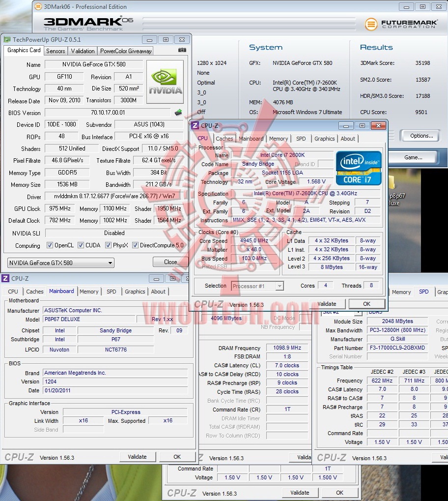Open Mainboard tab in front CPU-Z window
This screenshot has height=501, width=448.
coord(251,139)
